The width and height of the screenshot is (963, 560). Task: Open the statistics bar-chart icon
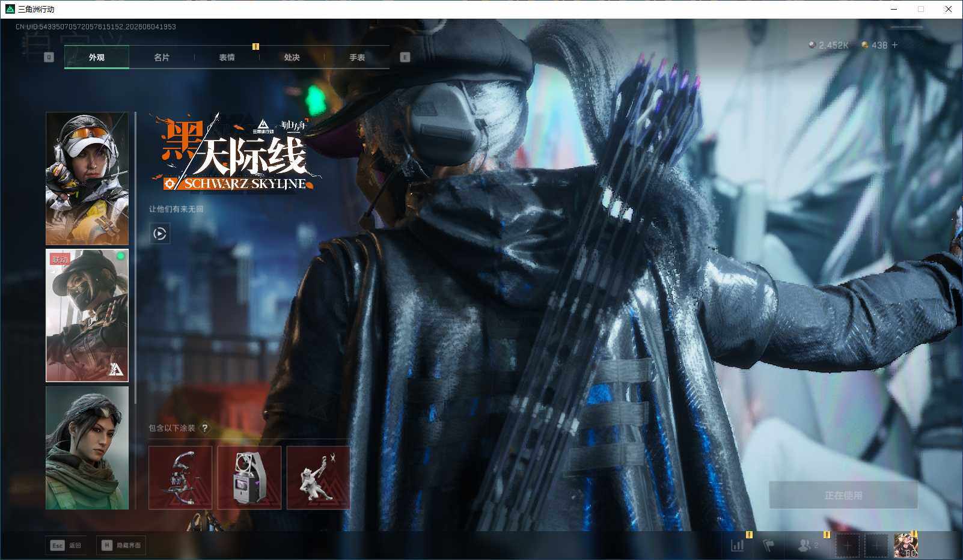click(x=738, y=546)
